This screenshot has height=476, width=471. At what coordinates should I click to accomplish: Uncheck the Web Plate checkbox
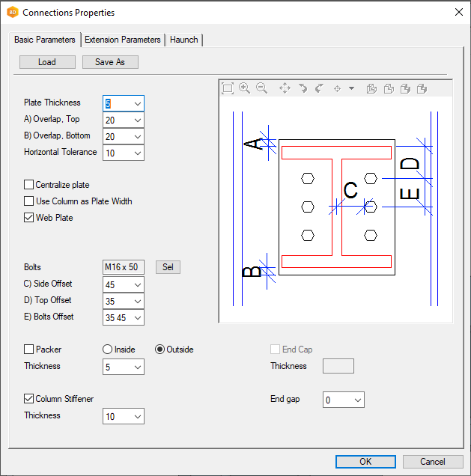click(29, 218)
